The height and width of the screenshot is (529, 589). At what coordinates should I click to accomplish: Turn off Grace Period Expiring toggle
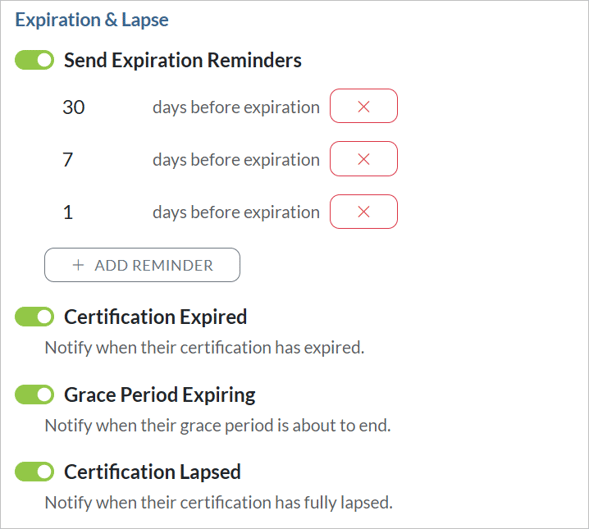[34, 394]
